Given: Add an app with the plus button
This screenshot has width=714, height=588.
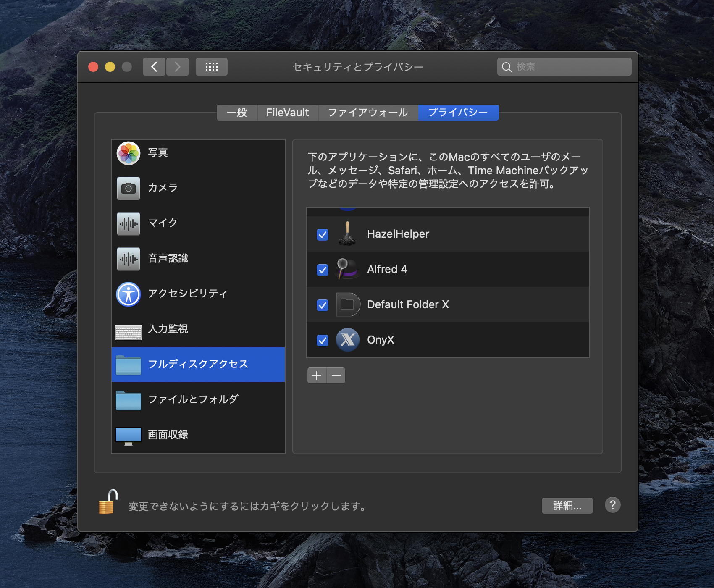Looking at the screenshot, I should tap(317, 375).
